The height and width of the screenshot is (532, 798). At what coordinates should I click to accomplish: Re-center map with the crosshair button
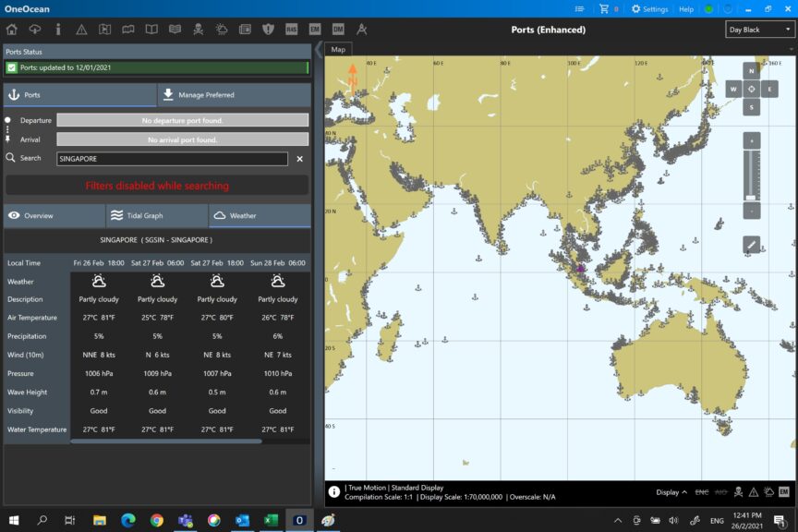pos(752,89)
